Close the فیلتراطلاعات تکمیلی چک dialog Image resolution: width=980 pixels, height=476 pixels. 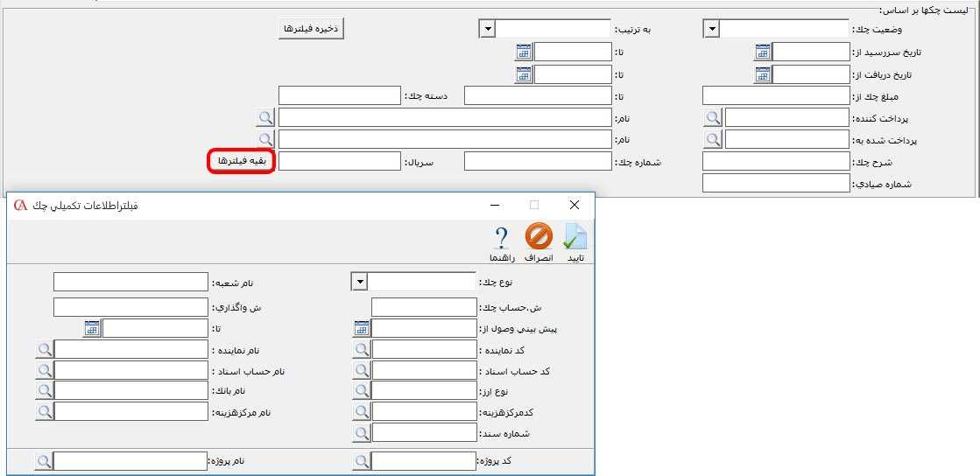point(575,205)
